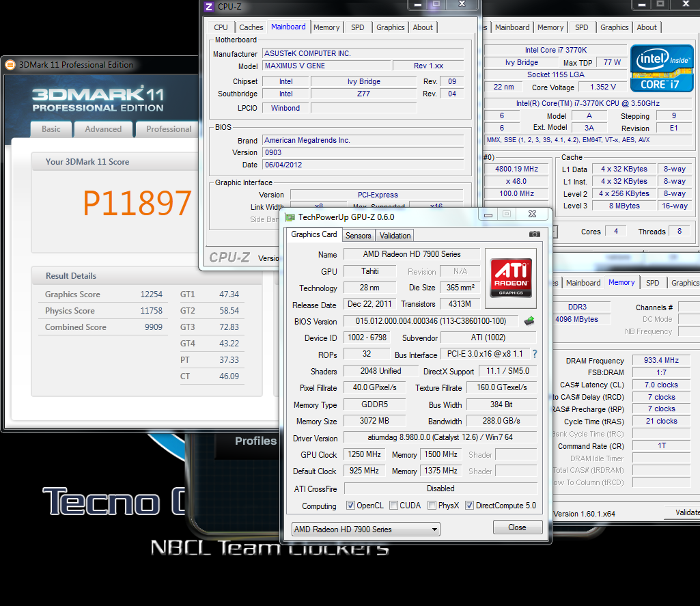This screenshot has width=700, height=606.
Task: Click the ATI CrossFire Disabled field
Action: coord(440,488)
